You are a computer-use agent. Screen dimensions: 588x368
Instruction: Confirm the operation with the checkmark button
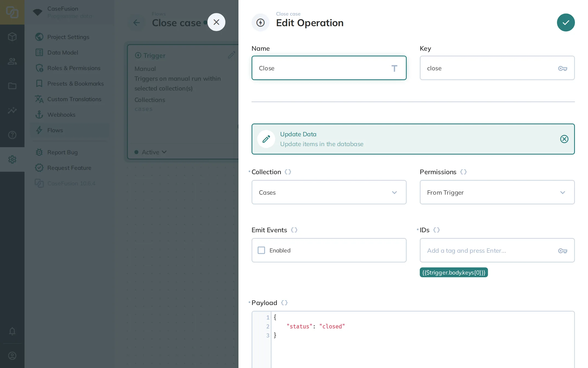(x=566, y=22)
